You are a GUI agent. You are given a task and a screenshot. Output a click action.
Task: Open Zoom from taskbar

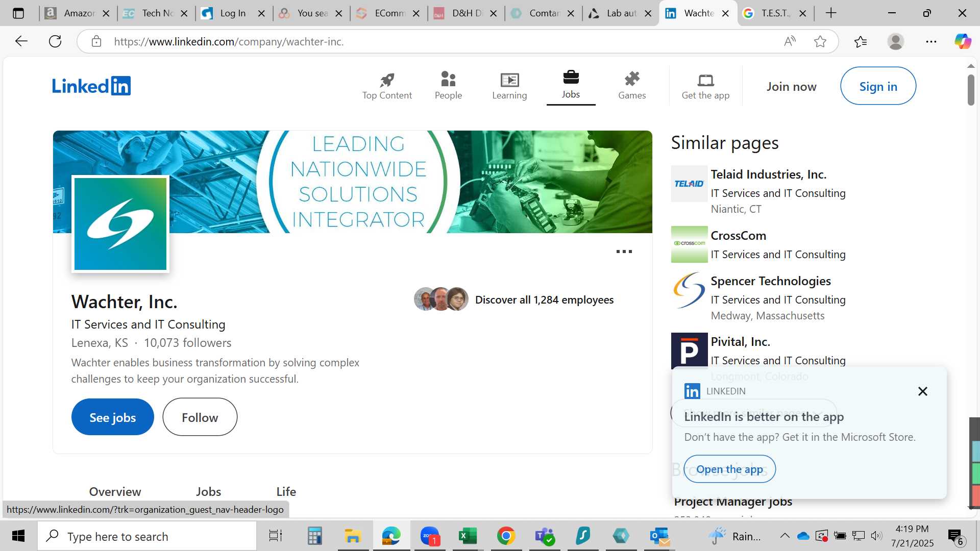[x=430, y=536]
